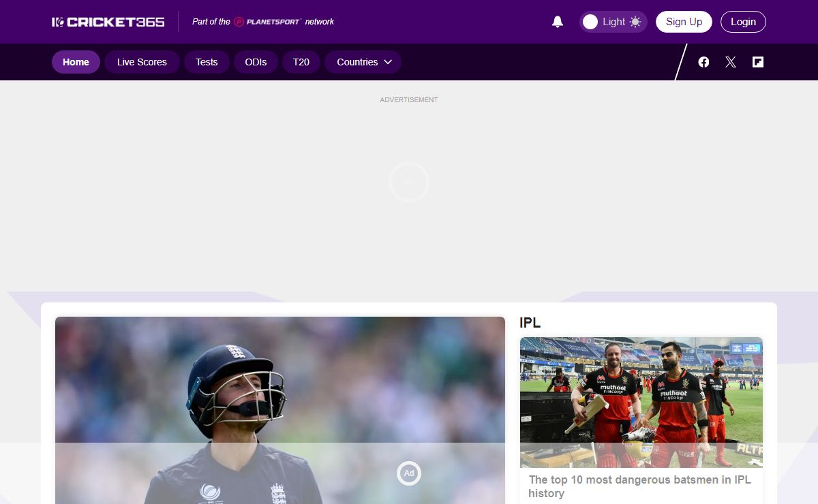The image size is (818, 504).
Task: Open the top 10 dangerous IPL batsmen article
Action: (x=640, y=486)
